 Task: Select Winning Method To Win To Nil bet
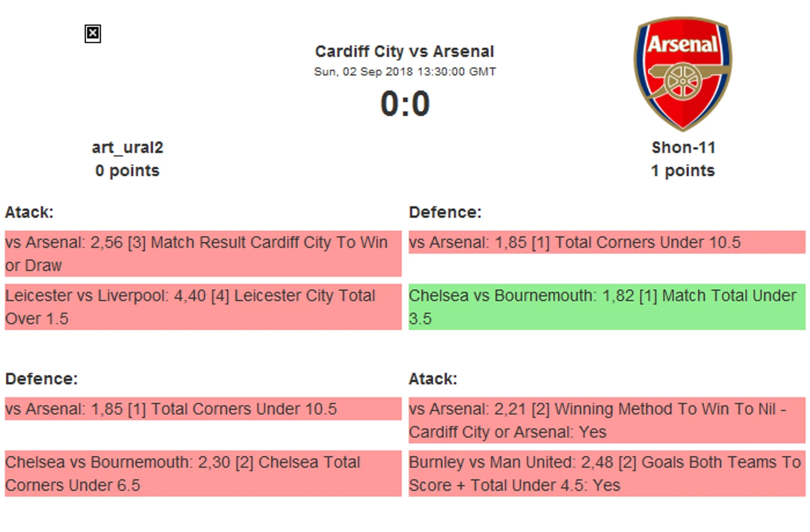(607, 420)
